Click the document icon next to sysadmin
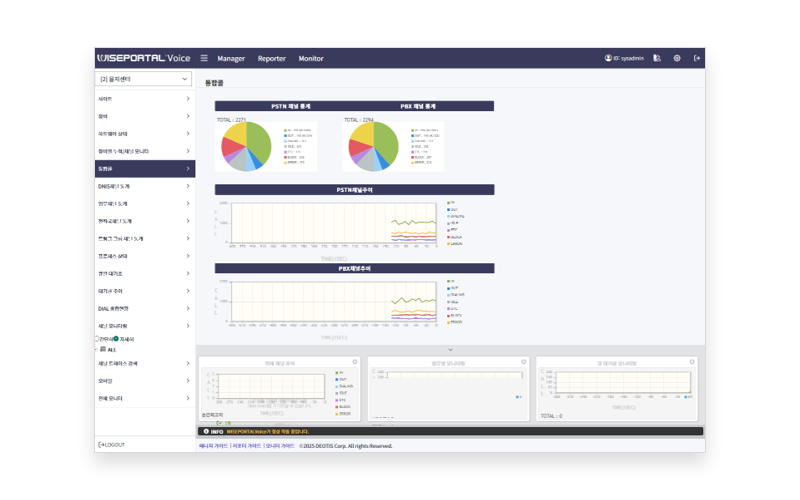800x500 pixels. [x=657, y=58]
